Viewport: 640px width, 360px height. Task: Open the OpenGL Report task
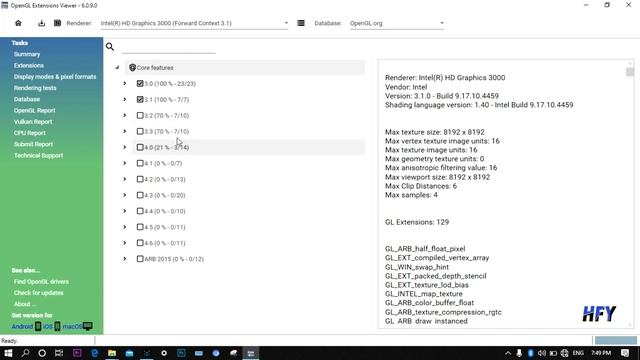coord(35,111)
